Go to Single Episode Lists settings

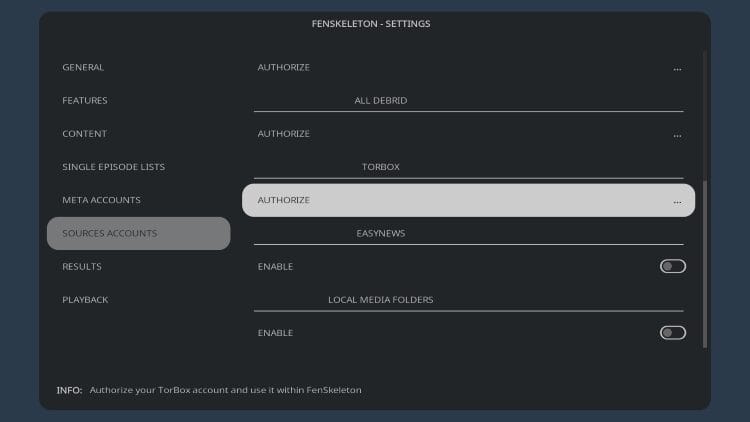click(139, 167)
